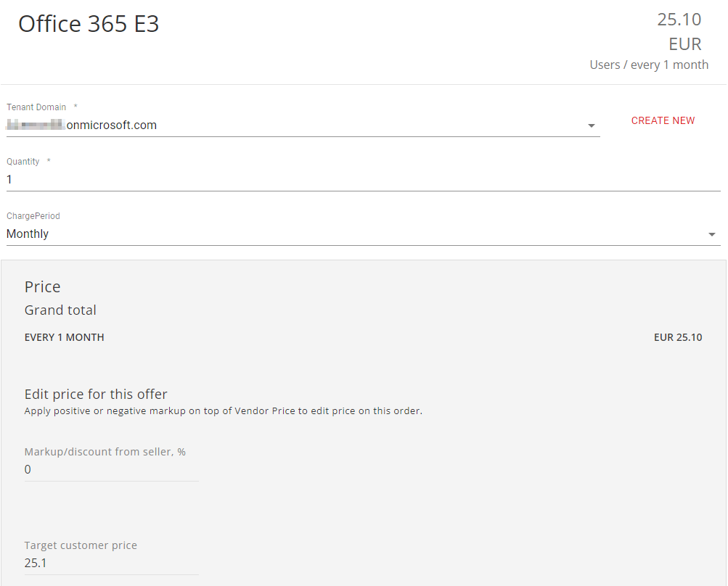The width and height of the screenshot is (728, 586).
Task: Select the onmicrosoft.com tenant domain field
Action: [303, 125]
